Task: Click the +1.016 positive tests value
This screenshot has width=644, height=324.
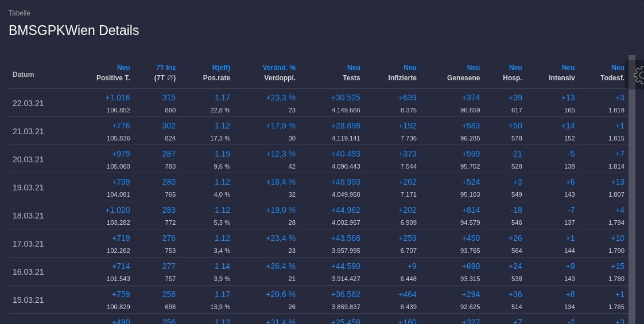Action: coord(117,97)
